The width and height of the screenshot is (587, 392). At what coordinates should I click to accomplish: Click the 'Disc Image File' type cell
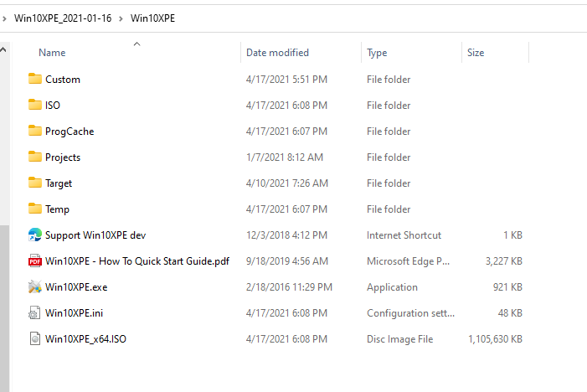click(x=399, y=339)
